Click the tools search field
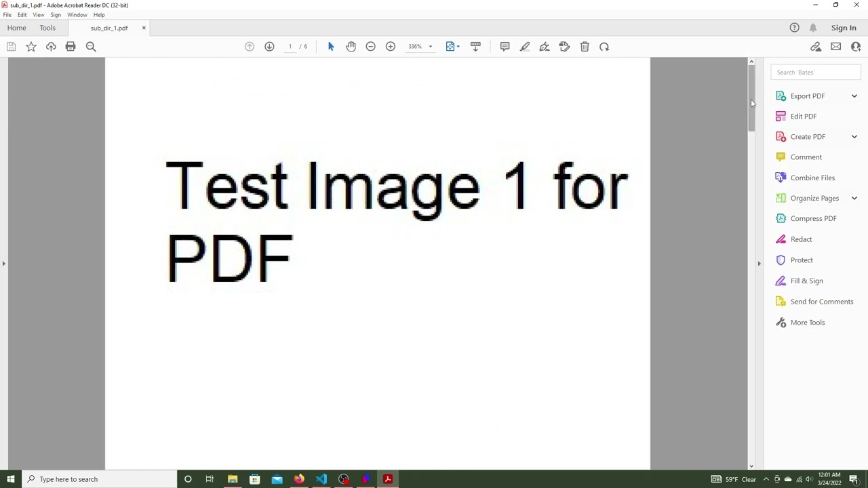 point(816,73)
